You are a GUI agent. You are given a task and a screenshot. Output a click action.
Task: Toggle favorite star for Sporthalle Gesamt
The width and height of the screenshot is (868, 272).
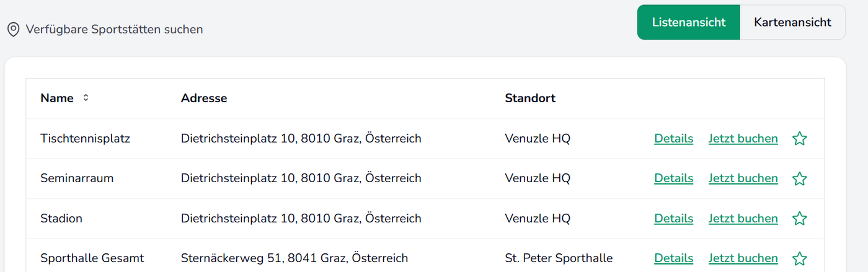point(800,258)
